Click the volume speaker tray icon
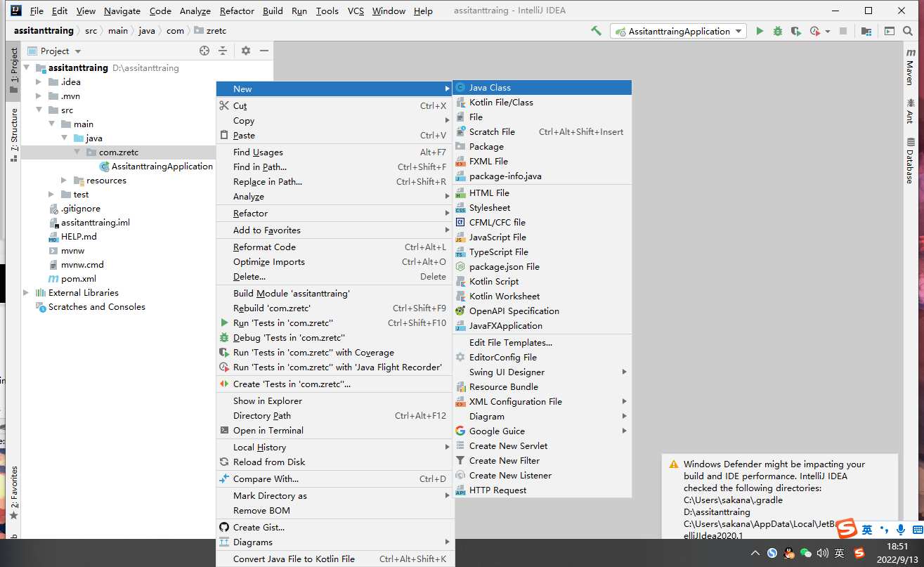The height and width of the screenshot is (567, 924). (823, 553)
